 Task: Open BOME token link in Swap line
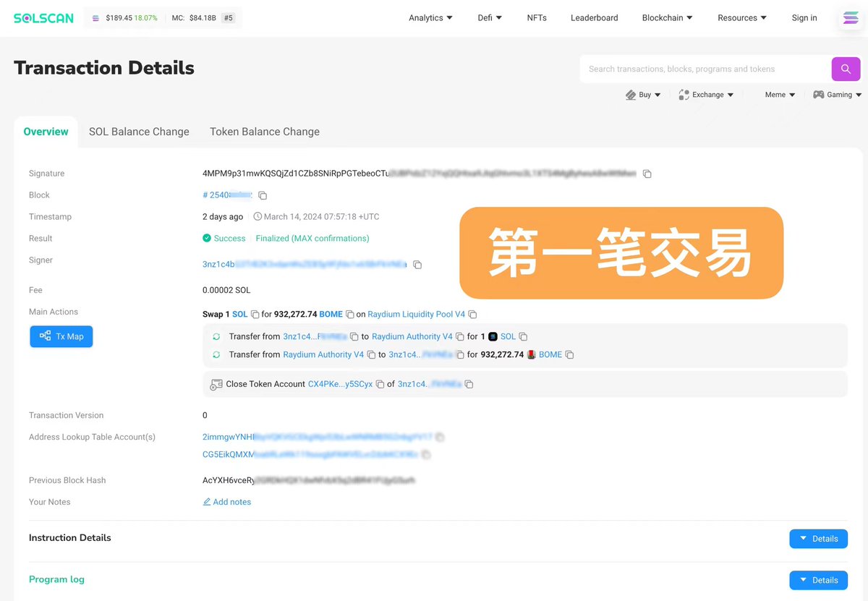(331, 315)
